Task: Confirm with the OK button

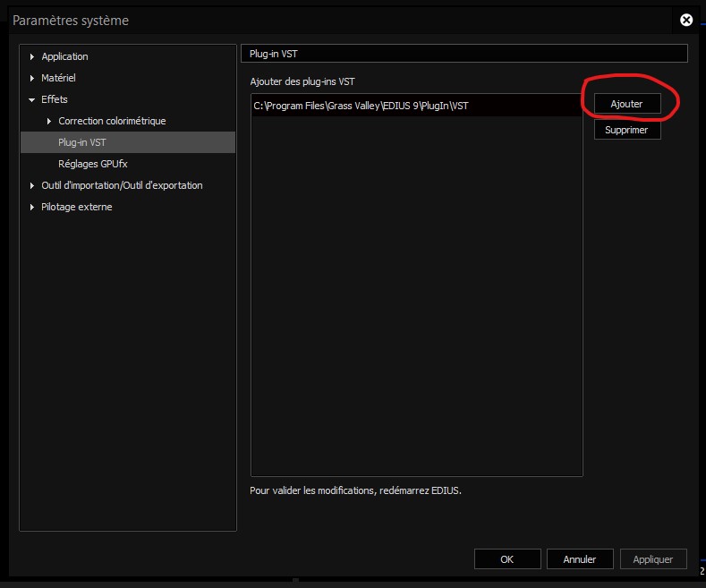Action: pyautogui.click(x=507, y=559)
